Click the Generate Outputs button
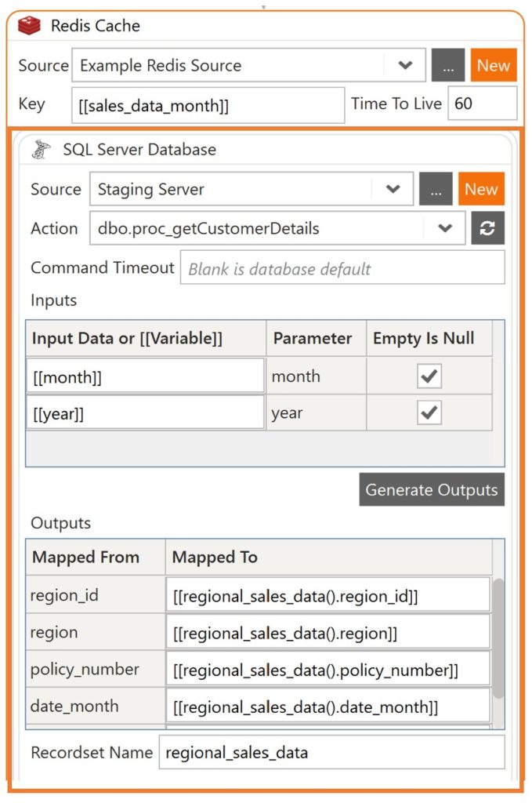532x803 pixels. [431, 489]
